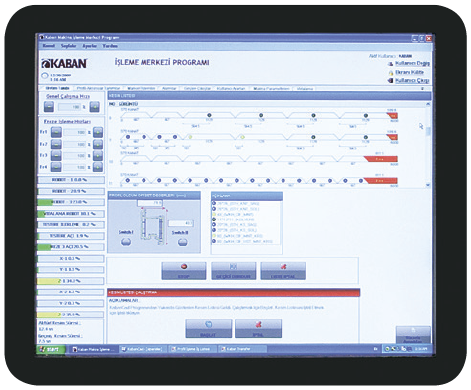Click the İptal button below the description
Image resolution: width=471 pixels, height=390 pixels.
[x=258, y=329]
